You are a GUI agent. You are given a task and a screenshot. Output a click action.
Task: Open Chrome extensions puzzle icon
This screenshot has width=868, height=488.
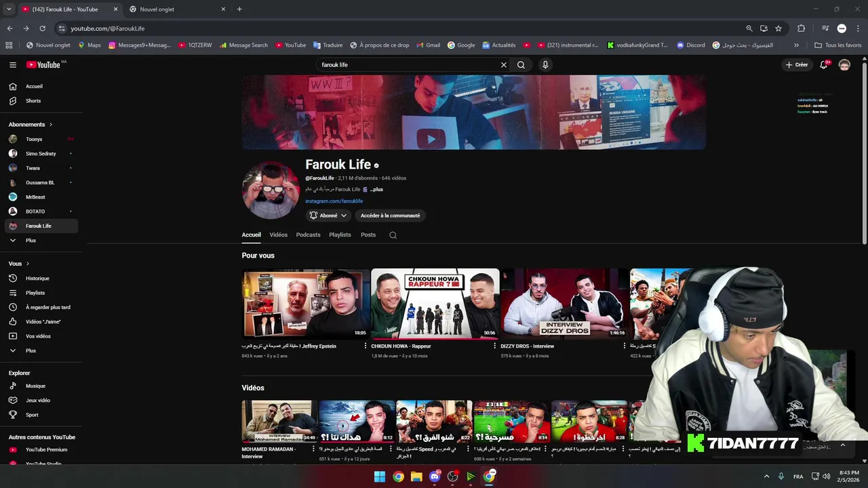[x=801, y=28]
